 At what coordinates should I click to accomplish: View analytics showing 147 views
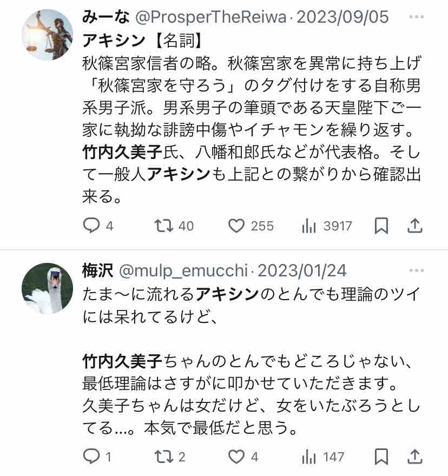(x=309, y=457)
